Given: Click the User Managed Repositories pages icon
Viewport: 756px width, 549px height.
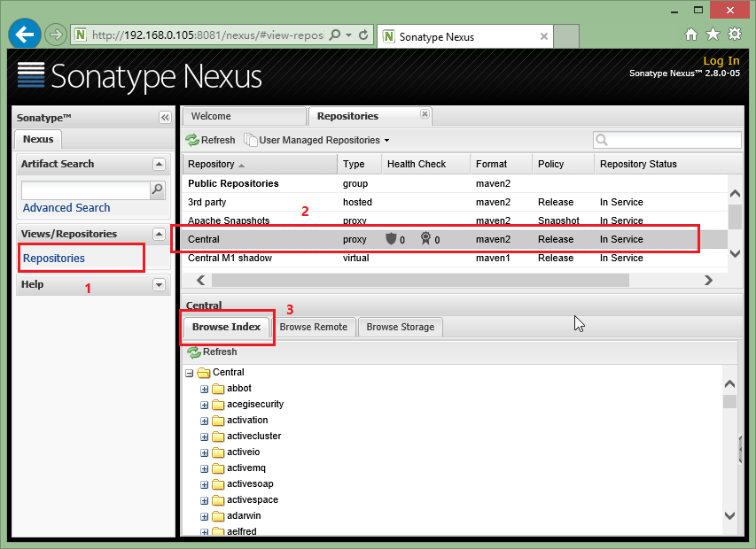Looking at the screenshot, I should pos(250,140).
